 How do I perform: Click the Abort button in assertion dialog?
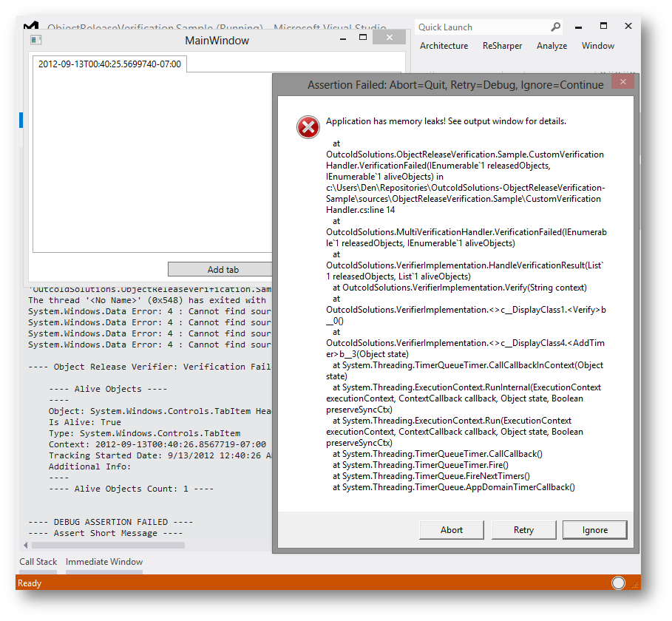coord(451,530)
